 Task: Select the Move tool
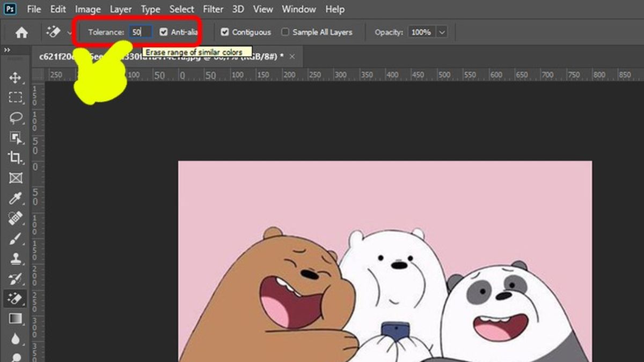click(x=15, y=78)
